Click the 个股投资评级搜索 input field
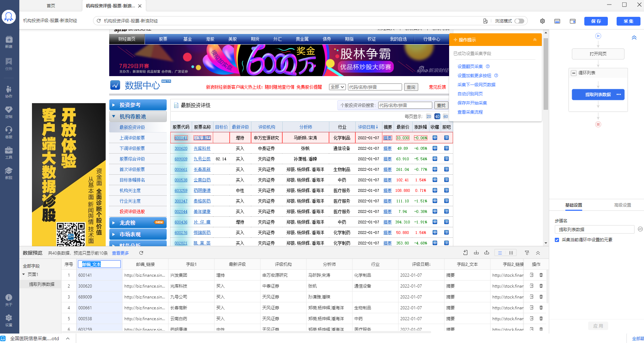 tap(405, 105)
